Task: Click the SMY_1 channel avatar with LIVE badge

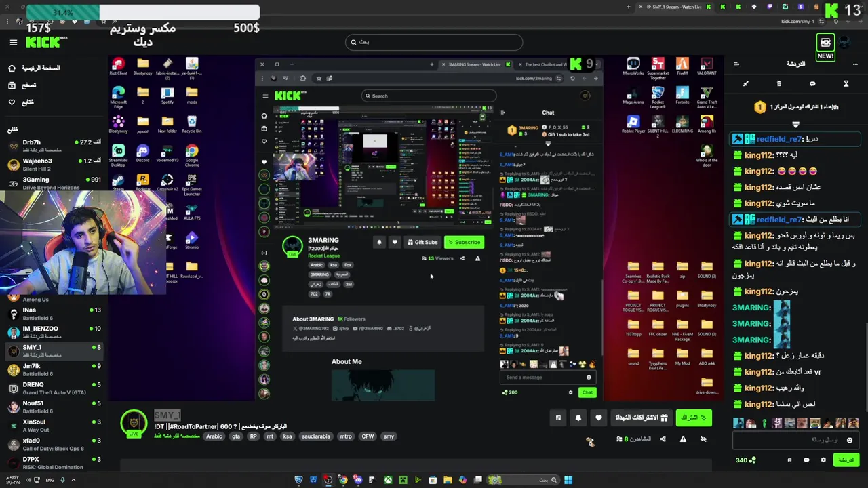Action: [x=134, y=424]
